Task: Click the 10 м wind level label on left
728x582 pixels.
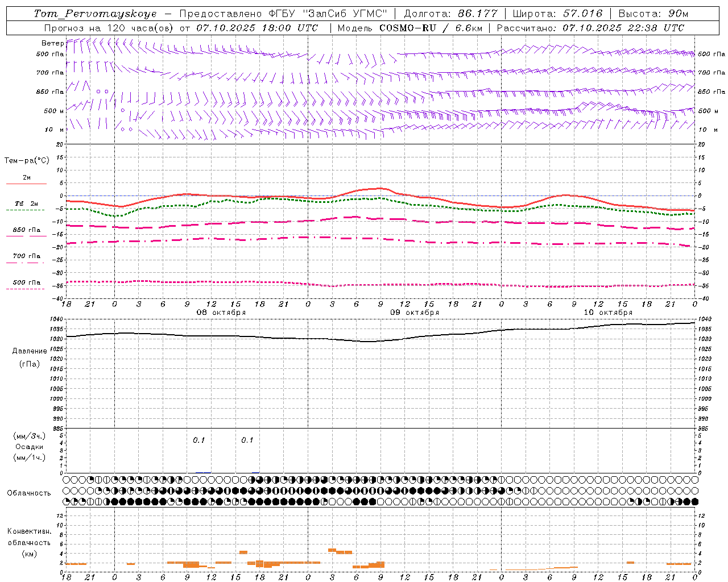Action: click(55, 130)
